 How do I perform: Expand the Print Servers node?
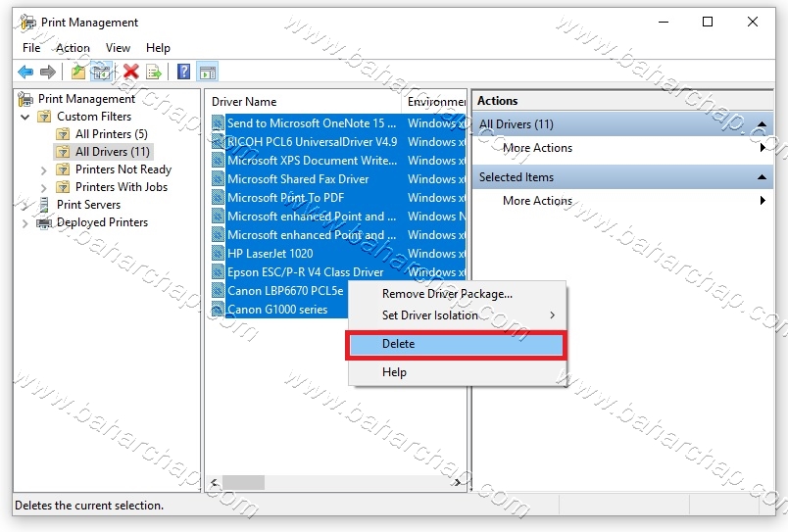[25, 206]
